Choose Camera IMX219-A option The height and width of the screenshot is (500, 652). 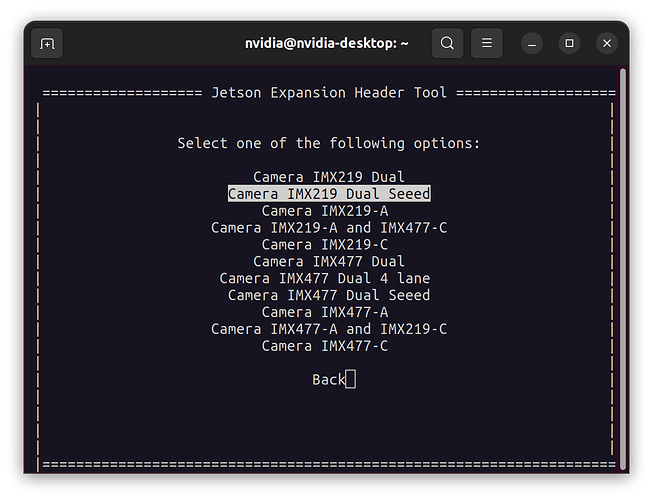pos(325,211)
